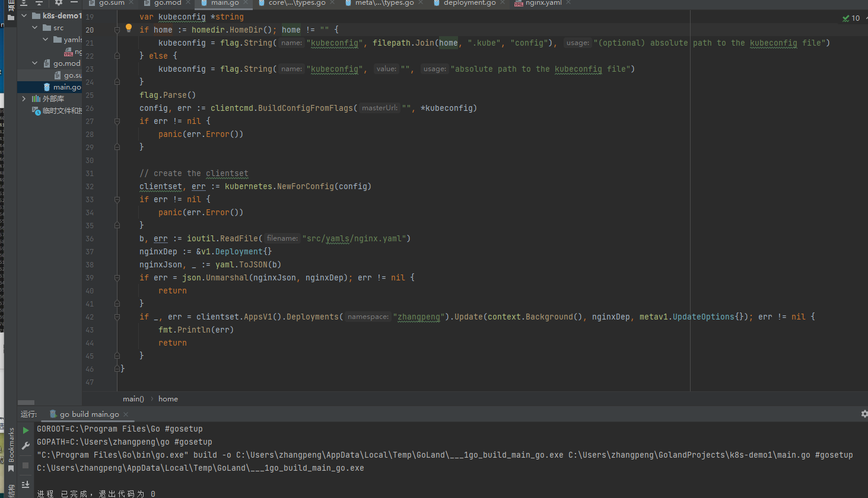Open the 项目 (Project) tool window tab
868x498 pixels.
(11, 10)
